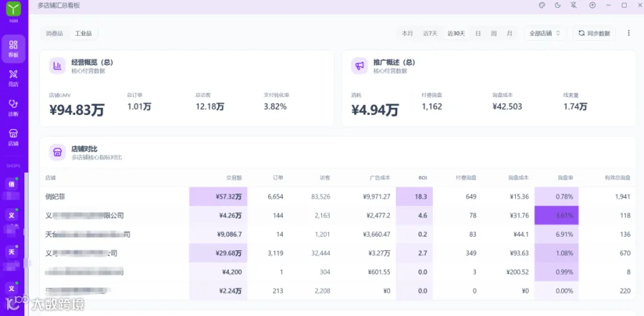Viewport: 644px width, 316px height.
Task: Open the 诊断 stethoscope sidebar icon
Action: click(x=13, y=108)
